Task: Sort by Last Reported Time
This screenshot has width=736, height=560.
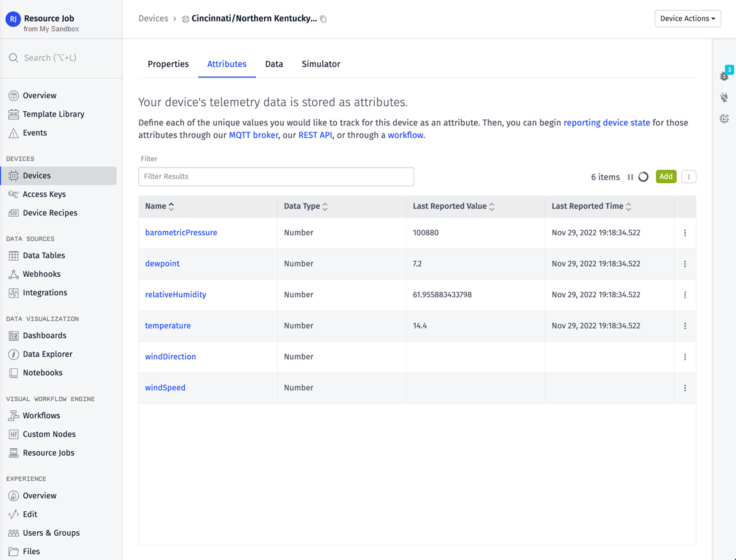Action: coord(591,206)
